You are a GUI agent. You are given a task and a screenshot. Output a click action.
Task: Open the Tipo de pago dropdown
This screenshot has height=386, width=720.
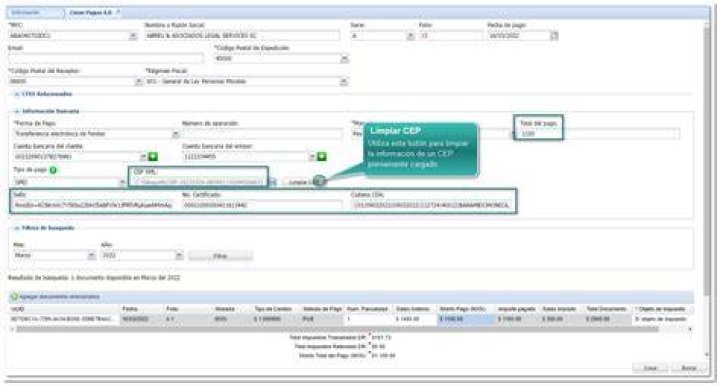pyautogui.click(x=122, y=182)
